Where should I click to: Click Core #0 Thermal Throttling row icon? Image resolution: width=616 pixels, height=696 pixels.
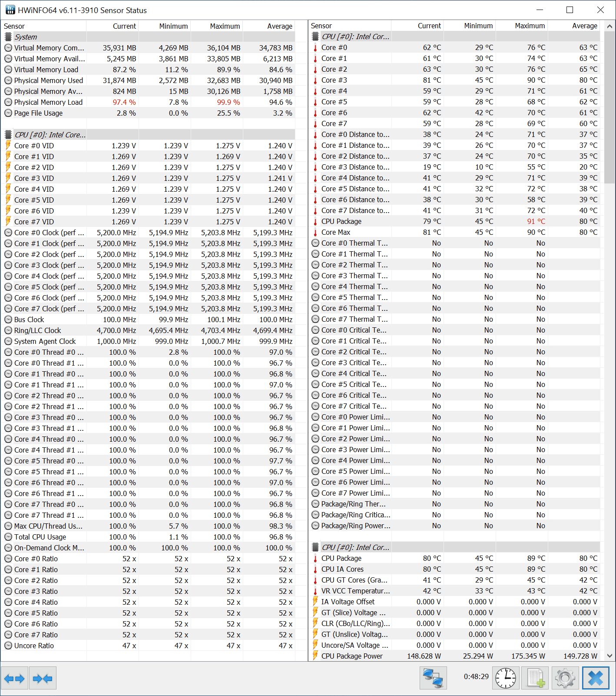click(315, 243)
